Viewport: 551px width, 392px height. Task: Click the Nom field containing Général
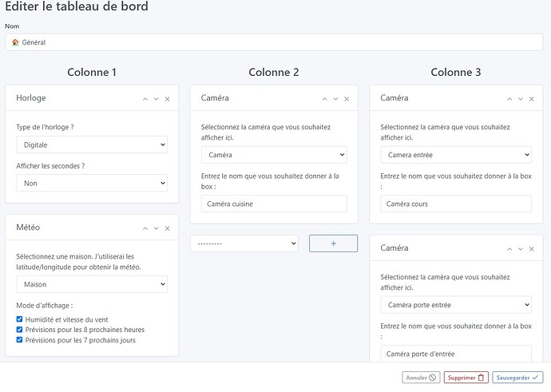274,42
